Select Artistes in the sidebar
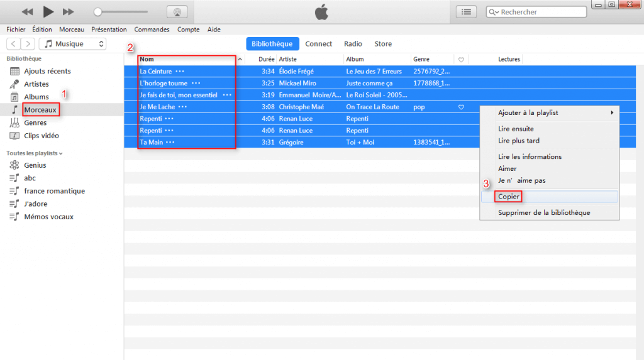This screenshot has height=360, width=644. click(36, 84)
